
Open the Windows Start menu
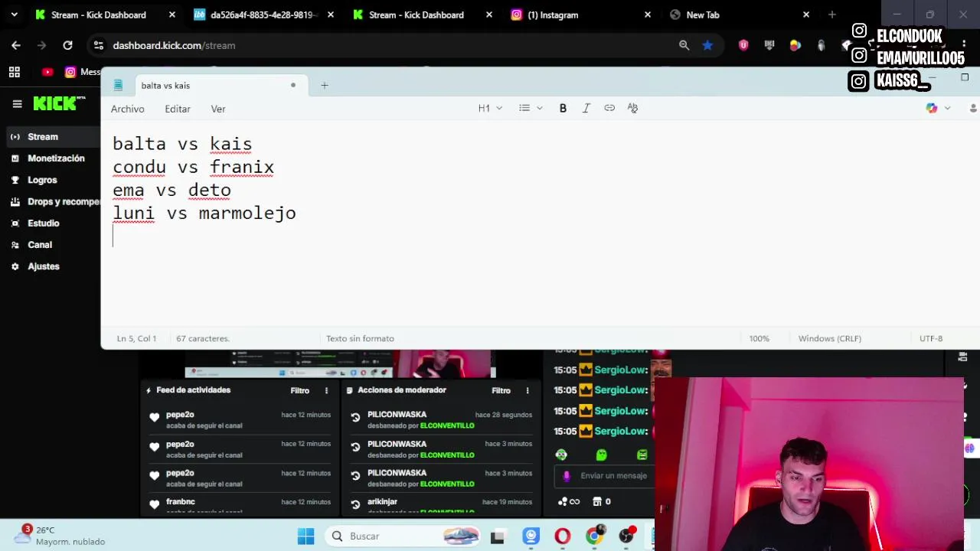305,536
